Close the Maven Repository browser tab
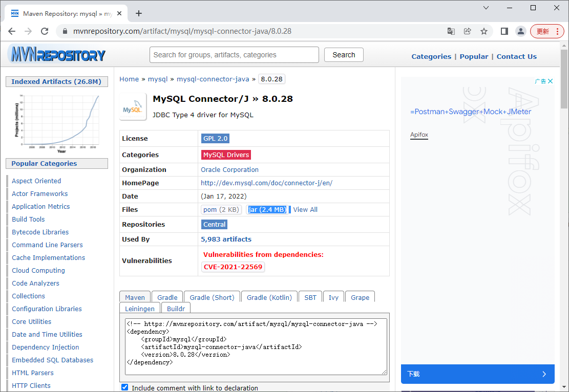 [119, 13]
